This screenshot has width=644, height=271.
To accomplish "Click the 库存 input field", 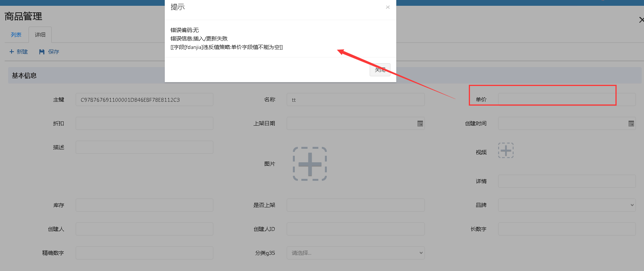I will coord(144,205).
